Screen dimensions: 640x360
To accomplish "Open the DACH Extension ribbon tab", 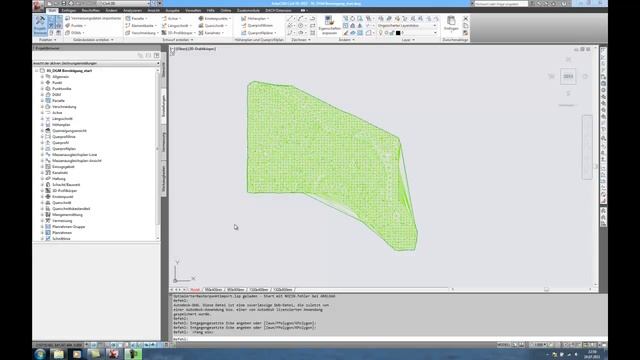I will pos(278,11).
